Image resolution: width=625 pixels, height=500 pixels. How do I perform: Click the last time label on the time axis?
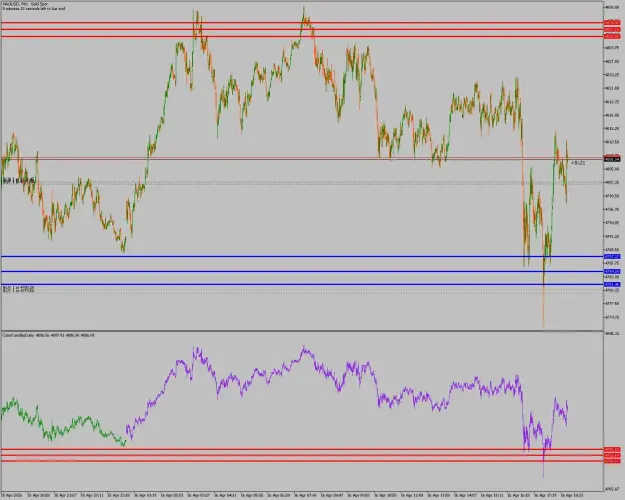[x=572, y=495]
